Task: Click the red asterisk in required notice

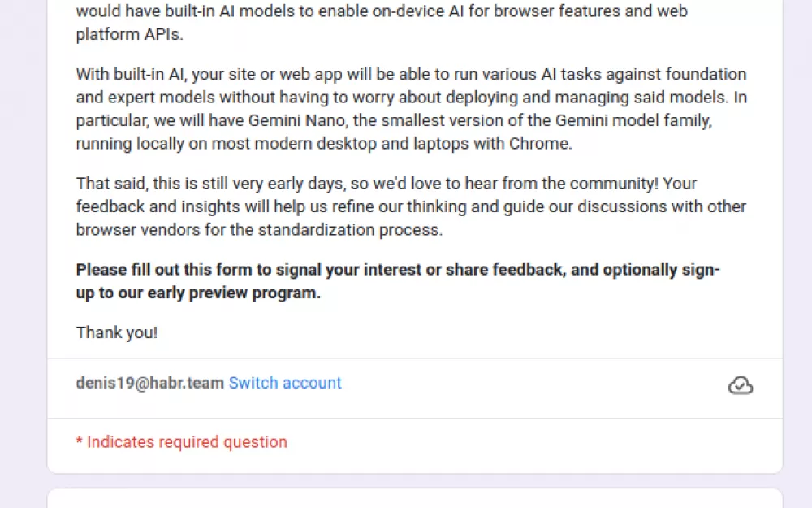Action: [80, 442]
